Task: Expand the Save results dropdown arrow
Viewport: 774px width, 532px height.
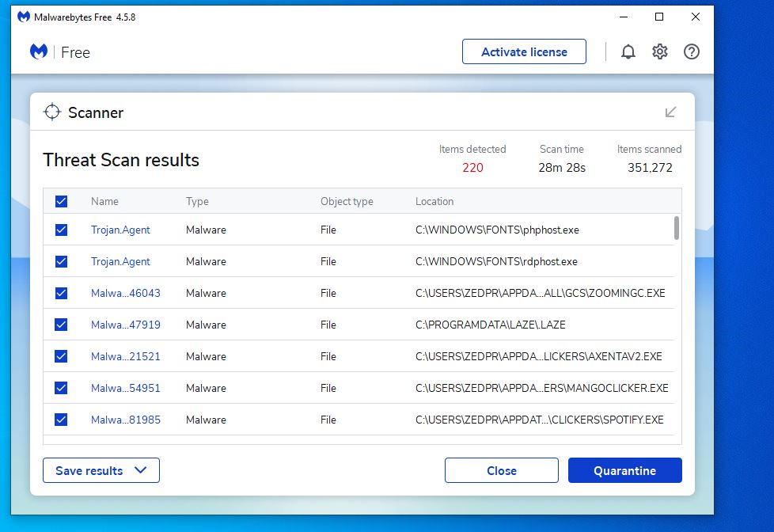Action: 140,470
